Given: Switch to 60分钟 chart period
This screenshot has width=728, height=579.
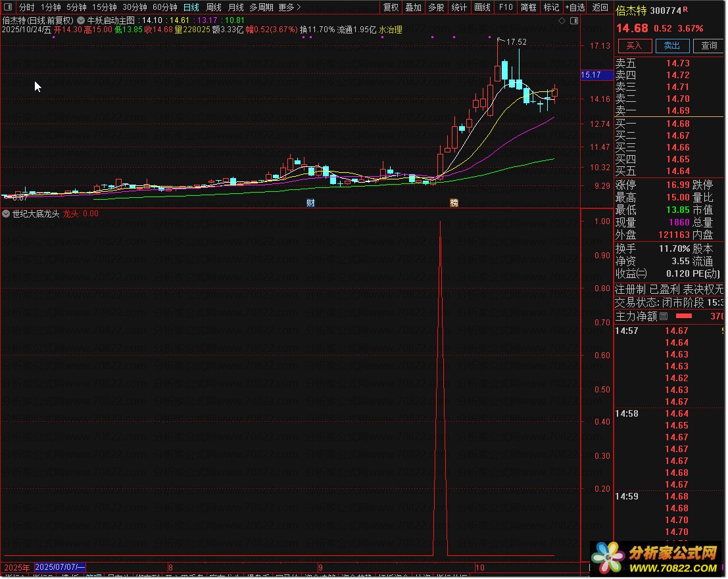Looking at the screenshot, I should coord(165,7).
